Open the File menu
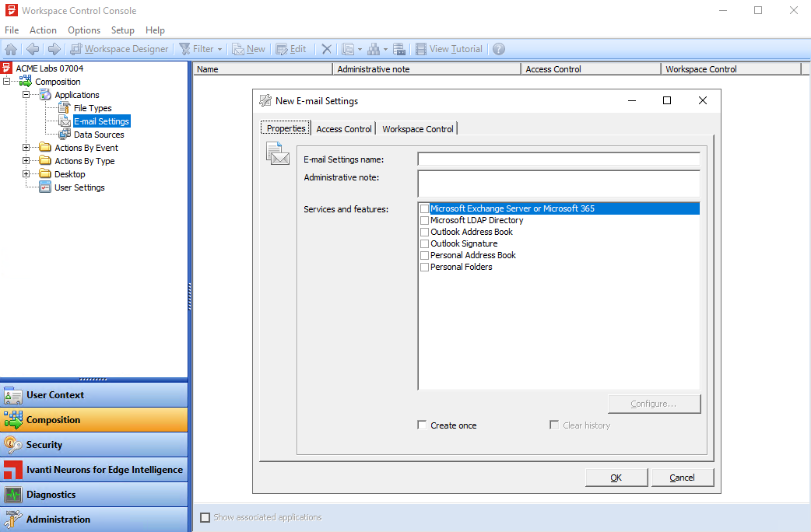The image size is (811, 532). pyautogui.click(x=12, y=30)
